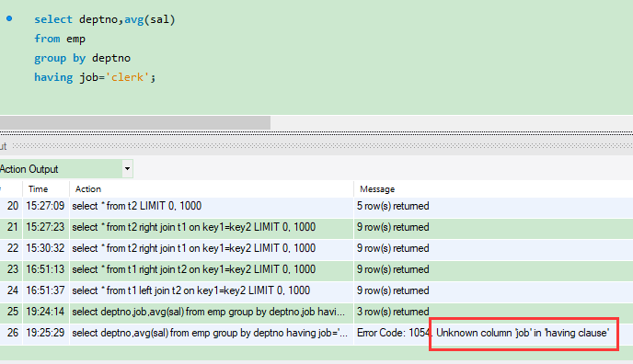This screenshot has height=364, width=633.
Task: Click the Time column header
Action: coord(38,189)
